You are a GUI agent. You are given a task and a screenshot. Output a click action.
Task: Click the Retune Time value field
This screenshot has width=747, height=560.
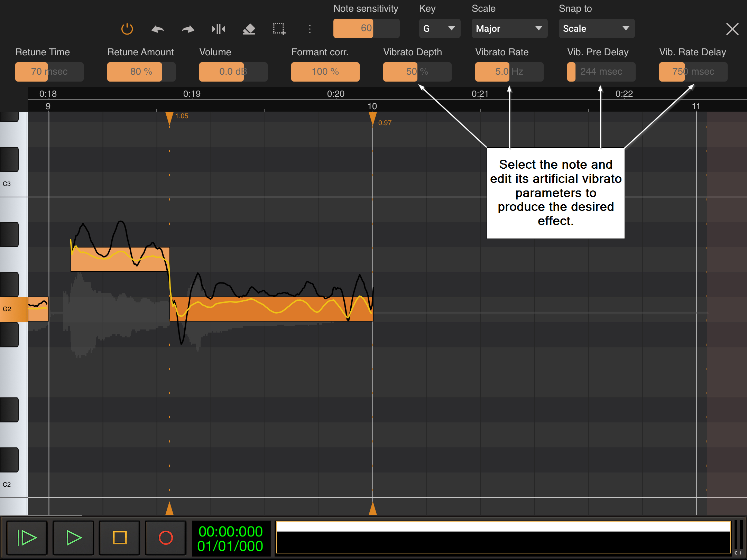pos(49,72)
